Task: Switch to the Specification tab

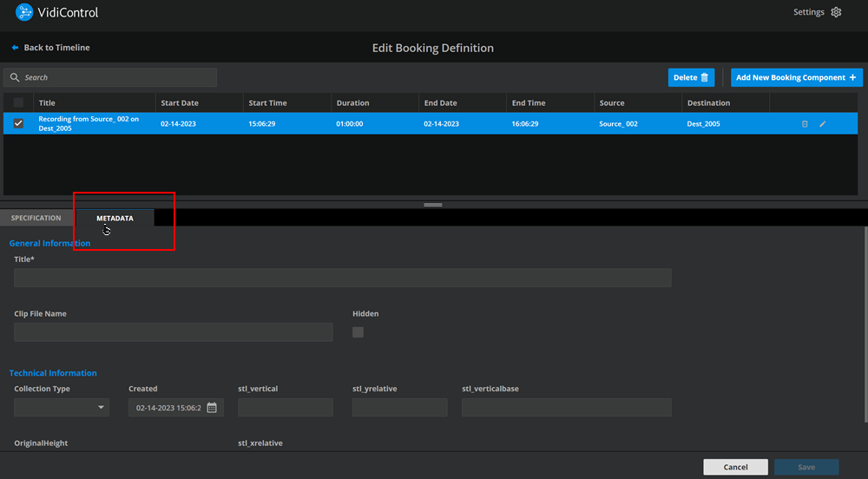Action: point(36,218)
